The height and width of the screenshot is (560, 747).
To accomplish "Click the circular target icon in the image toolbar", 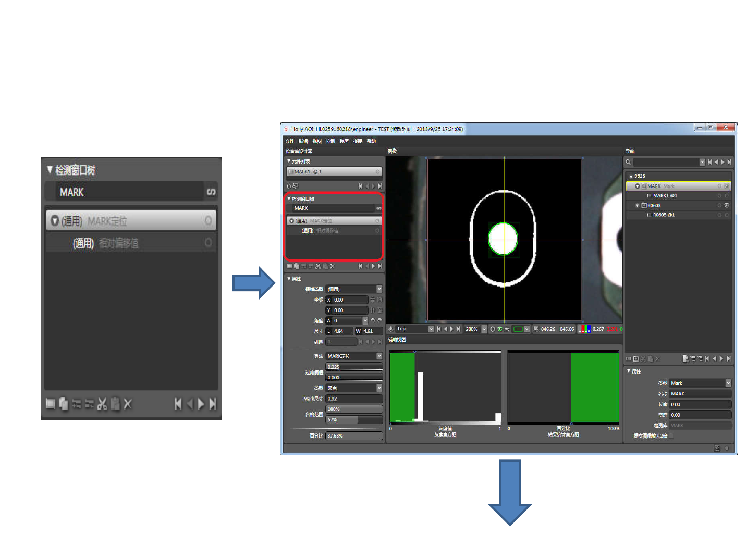I will tap(493, 329).
